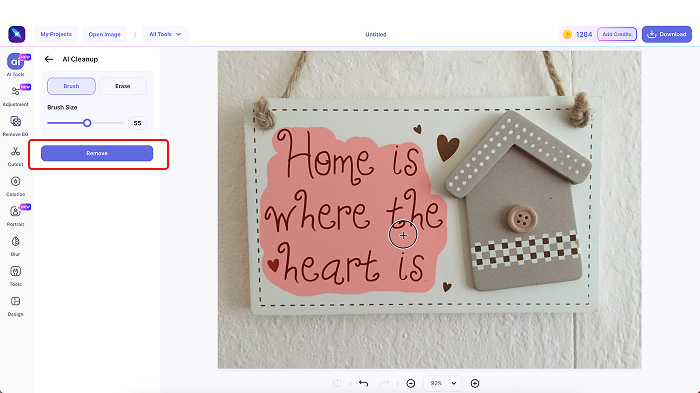Click the undo arrow
Viewport: 700px width, 393px height.
[363, 383]
